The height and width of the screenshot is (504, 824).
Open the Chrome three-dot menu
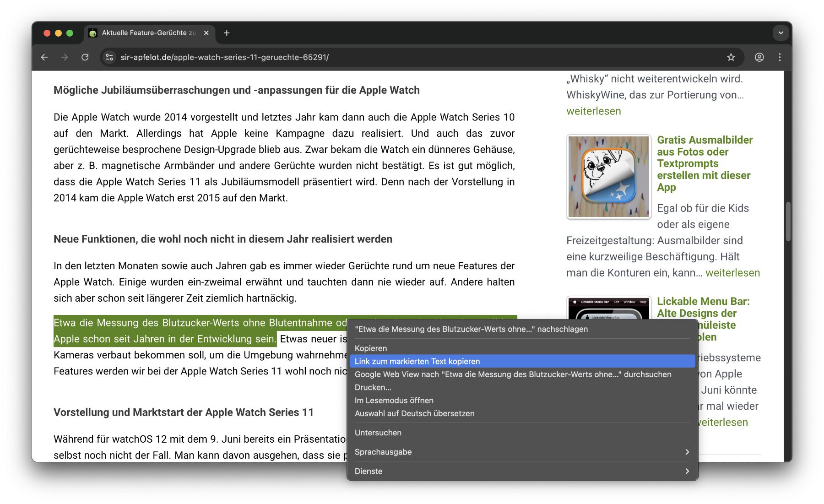[x=780, y=57]
